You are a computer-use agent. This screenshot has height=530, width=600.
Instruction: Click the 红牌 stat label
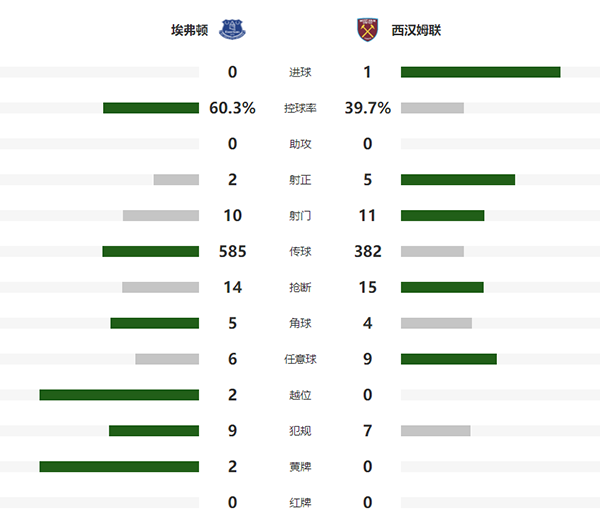point(300,503)
